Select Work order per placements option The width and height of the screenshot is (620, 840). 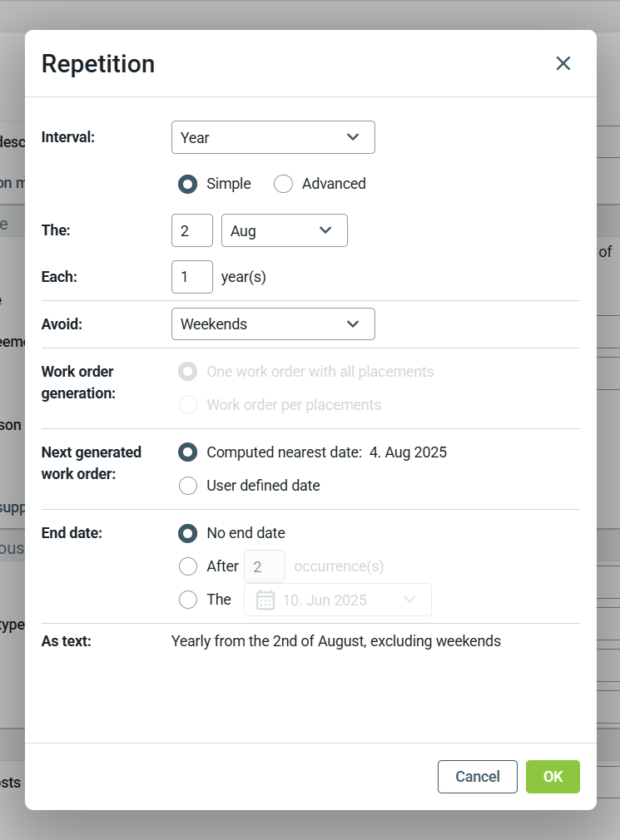(x=188, y=405)
